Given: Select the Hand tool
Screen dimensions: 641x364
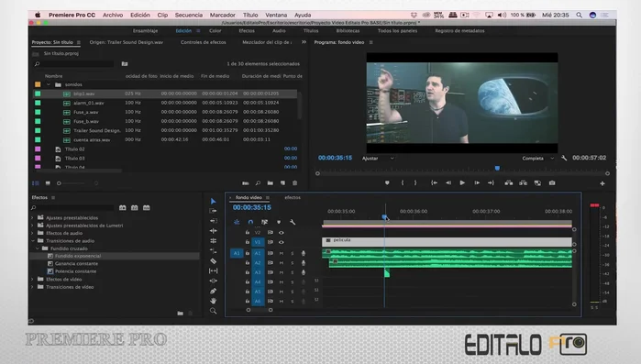Looking at the screenshot, I should (213, 301).
